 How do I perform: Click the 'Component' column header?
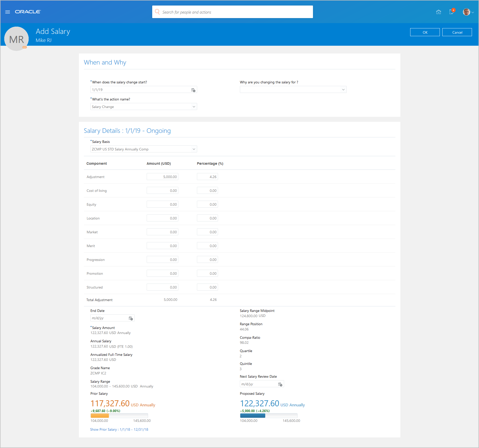[97, 163]
